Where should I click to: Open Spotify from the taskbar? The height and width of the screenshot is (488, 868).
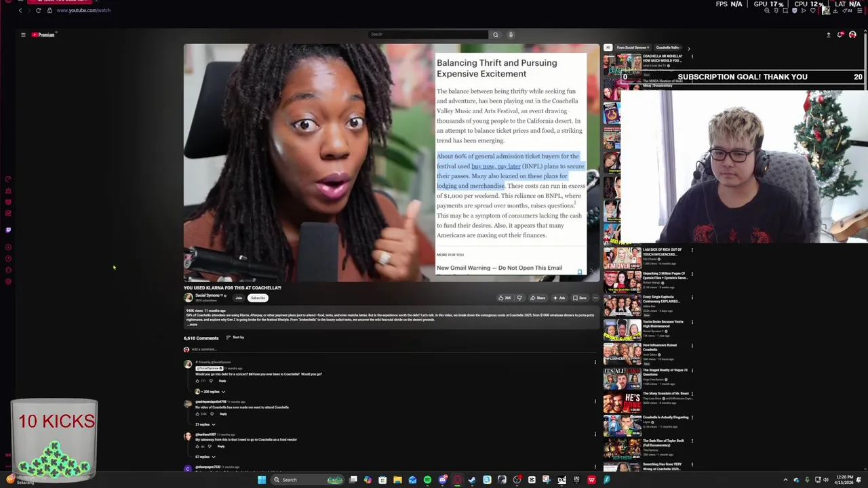[x=427, y=480]
